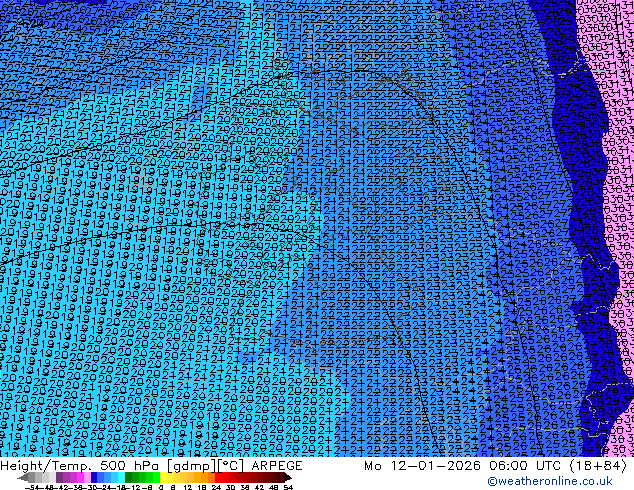Pick the yellow legend swatch above 0

pos(163,477)
